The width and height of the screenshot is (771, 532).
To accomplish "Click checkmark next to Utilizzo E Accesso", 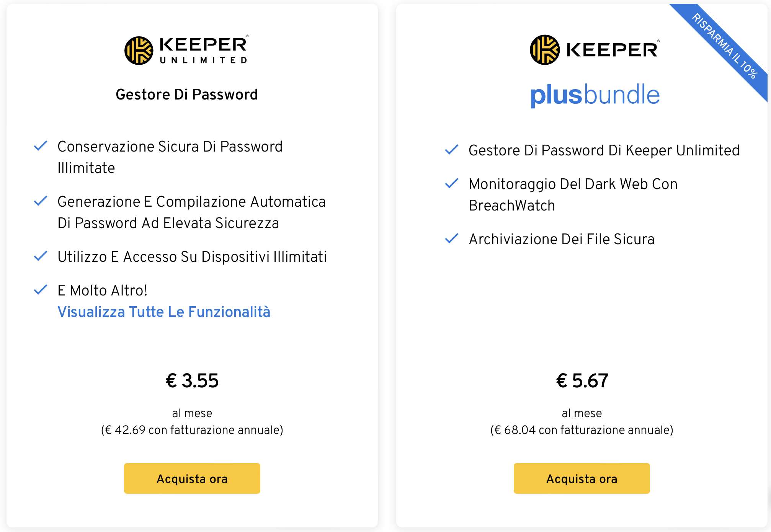I will (41, 256).
